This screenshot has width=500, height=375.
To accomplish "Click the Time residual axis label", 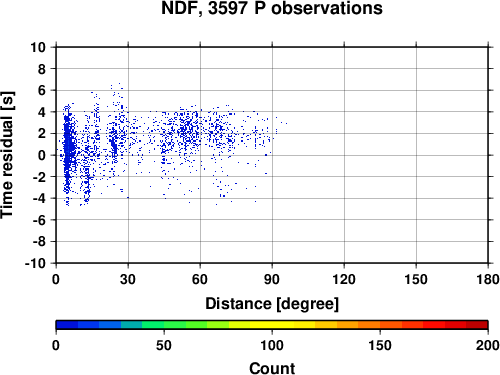I will pos(8,155).
